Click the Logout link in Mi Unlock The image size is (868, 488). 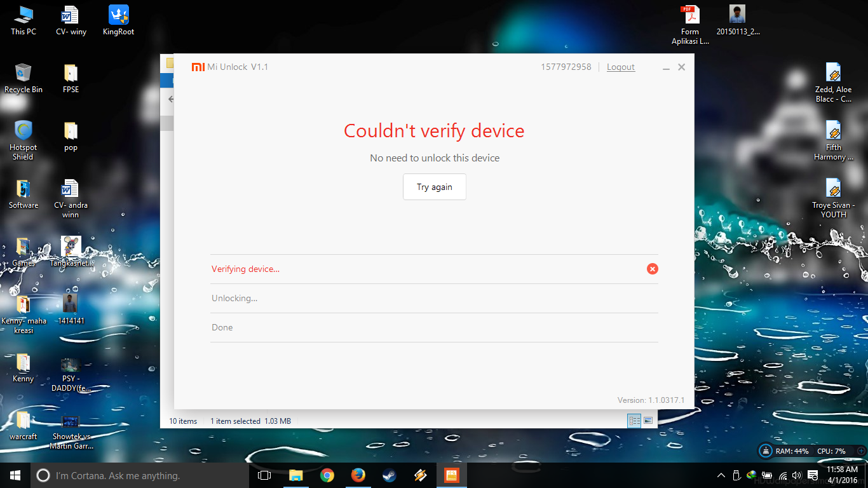[621, 67]
